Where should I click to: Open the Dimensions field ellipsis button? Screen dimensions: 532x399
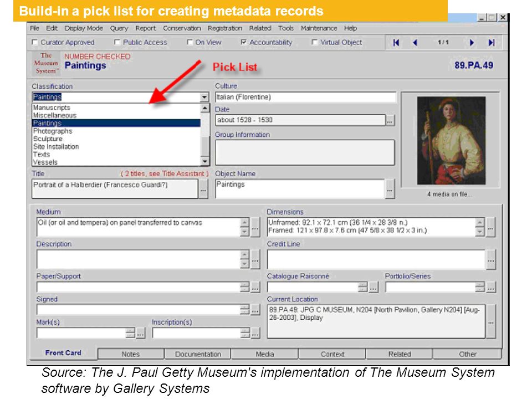[x=490, y=227]
